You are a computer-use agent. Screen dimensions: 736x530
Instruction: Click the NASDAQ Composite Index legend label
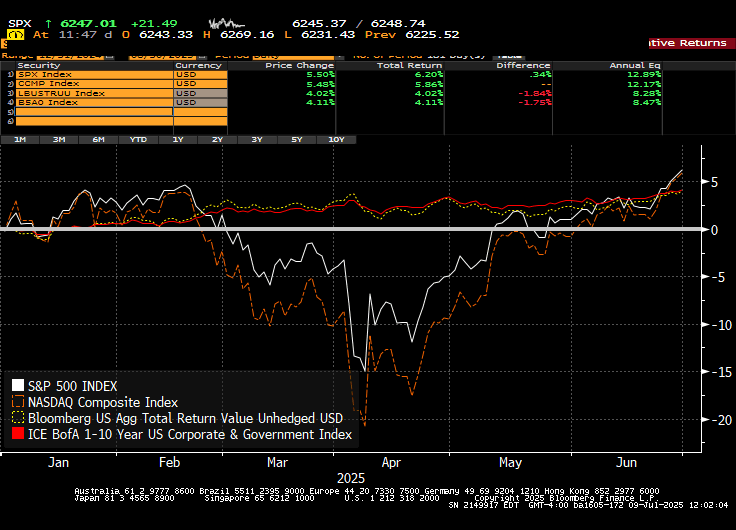click(x=103, y=402)
